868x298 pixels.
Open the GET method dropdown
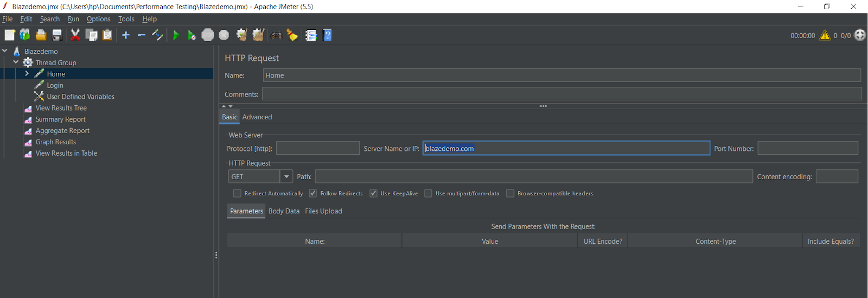pyautogui.click(x=286, y=176)
